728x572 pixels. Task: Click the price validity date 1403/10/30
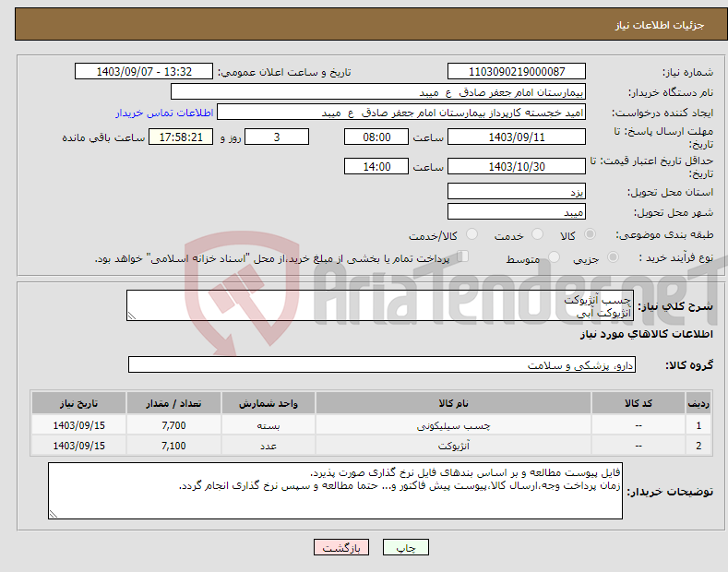tap(517, 166)
